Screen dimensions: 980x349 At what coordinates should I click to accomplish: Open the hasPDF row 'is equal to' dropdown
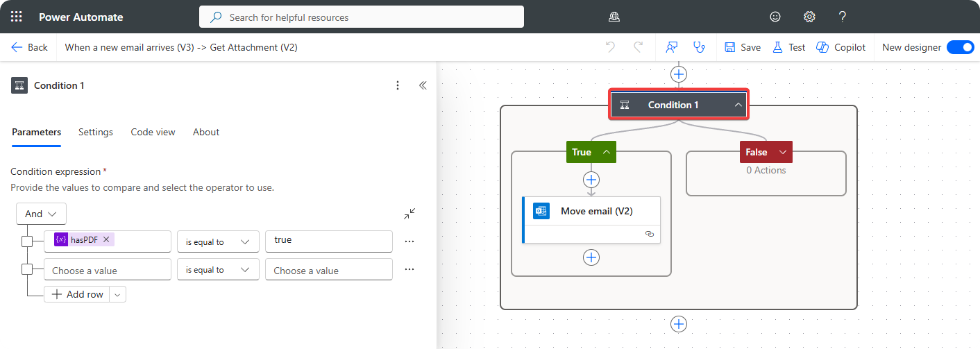click(218, 241)
